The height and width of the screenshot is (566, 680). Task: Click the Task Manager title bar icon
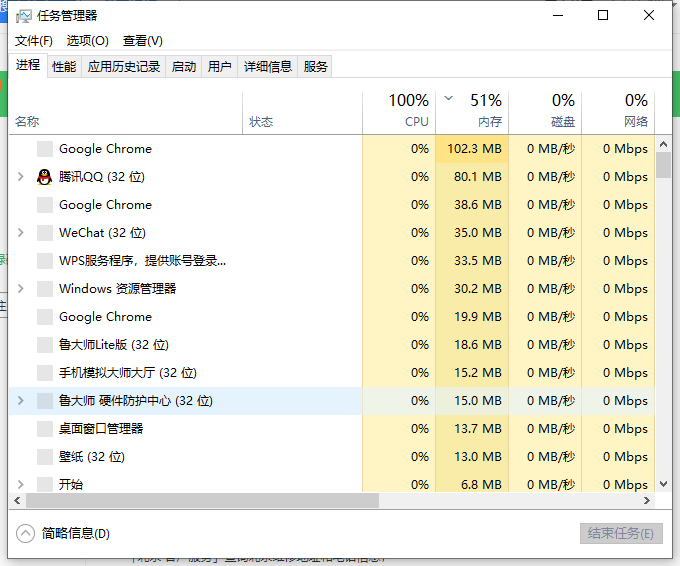pos(24,16)
